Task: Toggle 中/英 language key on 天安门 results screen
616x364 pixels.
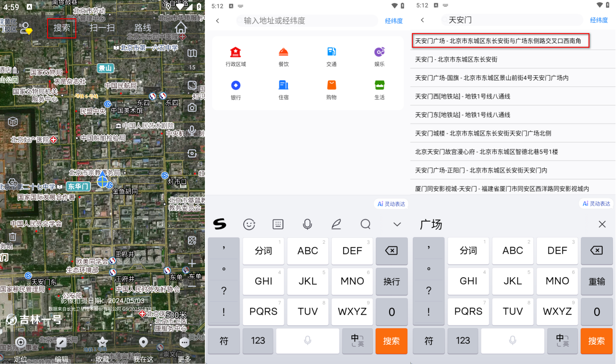Action: point(563,341)
